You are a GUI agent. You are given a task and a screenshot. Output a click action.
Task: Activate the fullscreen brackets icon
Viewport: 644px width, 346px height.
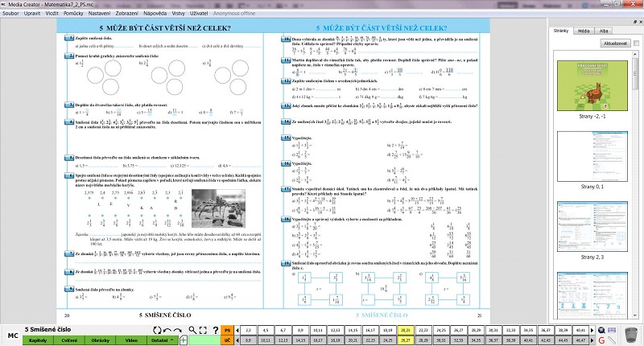[203, 330]
